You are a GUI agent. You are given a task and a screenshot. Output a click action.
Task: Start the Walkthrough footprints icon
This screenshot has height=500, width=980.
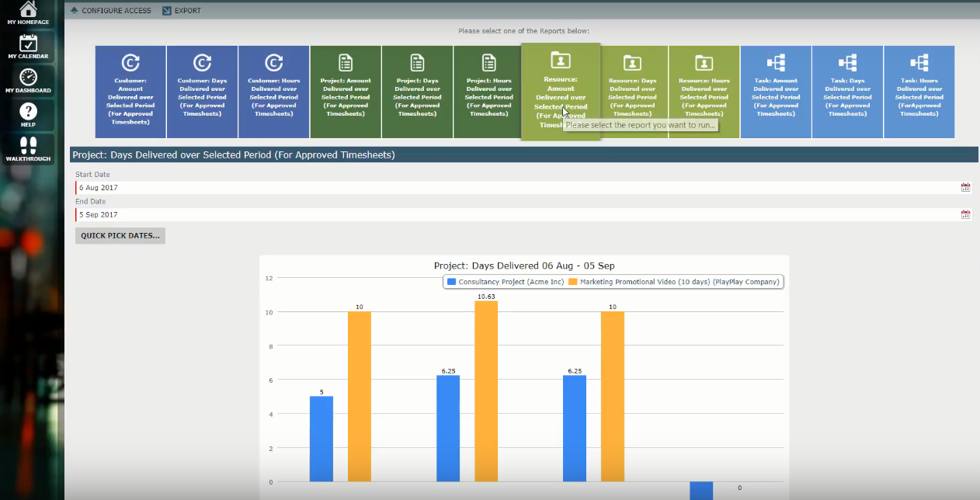28,148
